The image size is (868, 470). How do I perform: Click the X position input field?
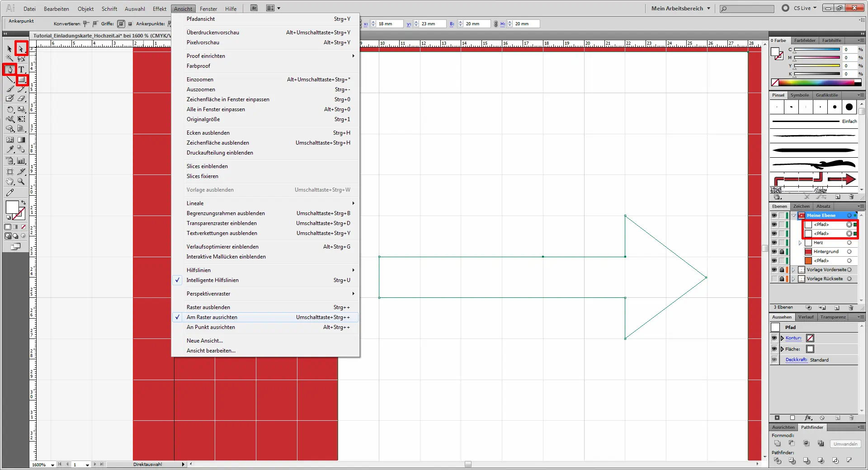(x=389, y=24)
